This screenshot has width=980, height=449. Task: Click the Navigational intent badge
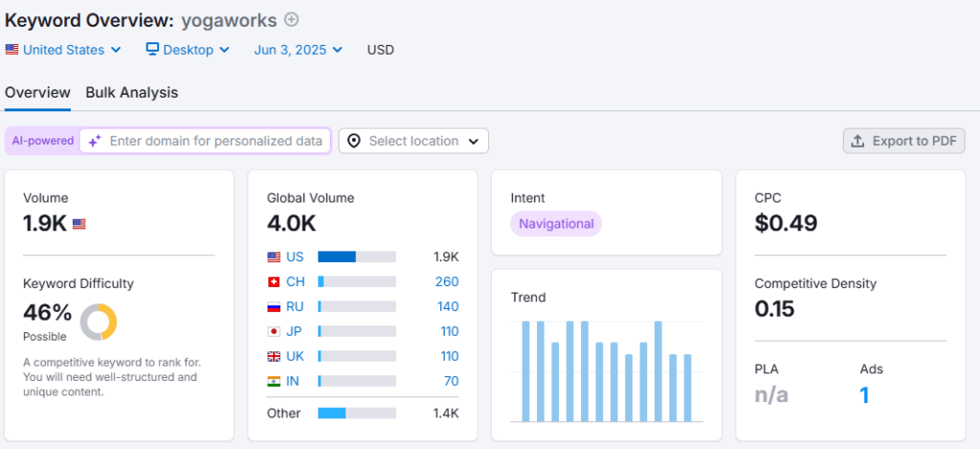coord(556,223)
